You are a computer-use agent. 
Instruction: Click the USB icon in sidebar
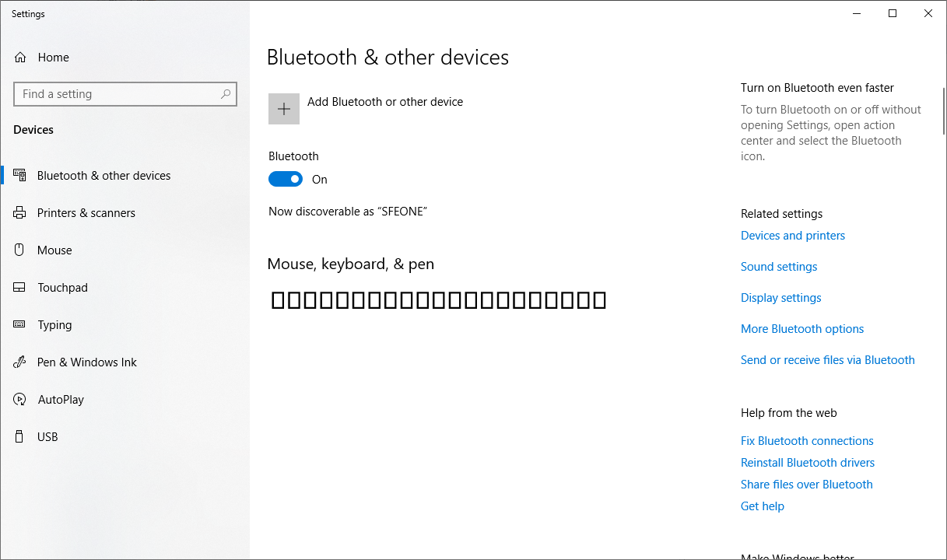pos(20,437)
